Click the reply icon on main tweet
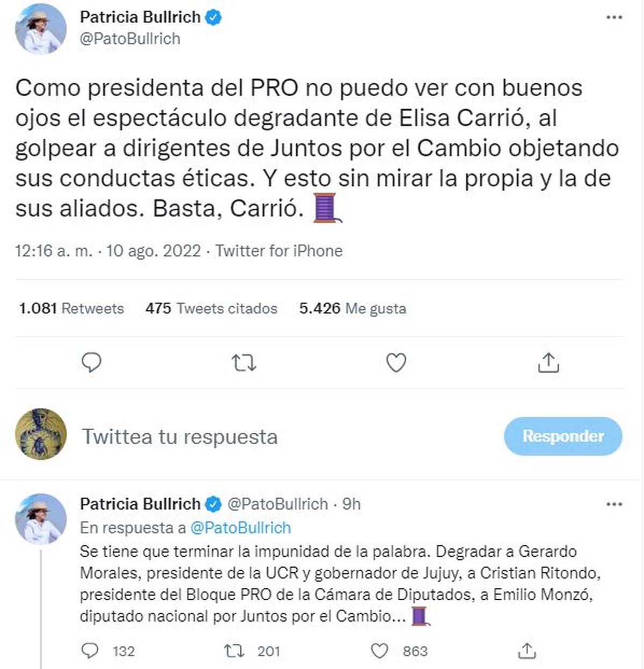The height and width of the screenshot is (669, 644). [91, 363]
